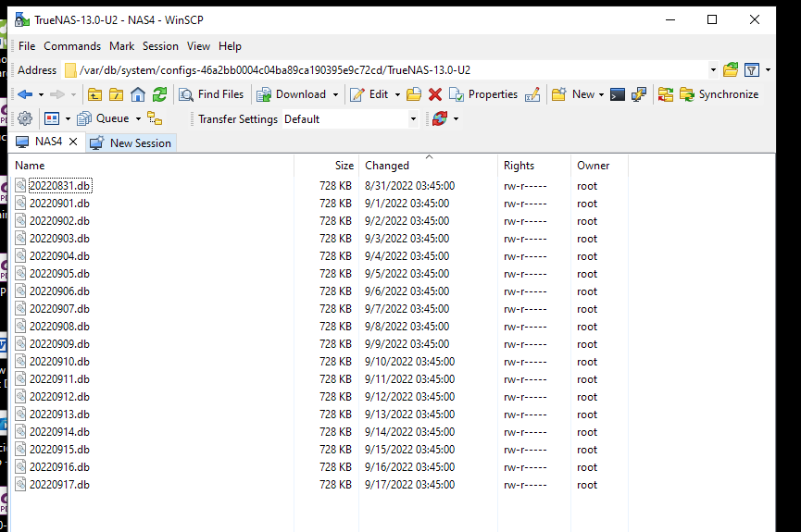Screen dimensions: 801x532
Task: Delete the selected file with red X
Action: coord(435,94)
